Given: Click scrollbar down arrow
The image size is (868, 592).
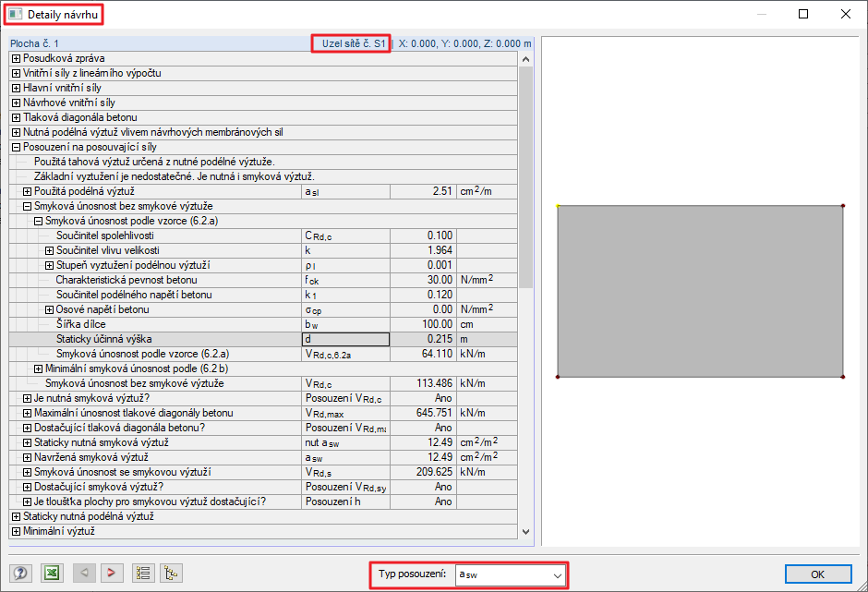Looking at the screenshot, I should pyautogui.click(x=526, y=532).
